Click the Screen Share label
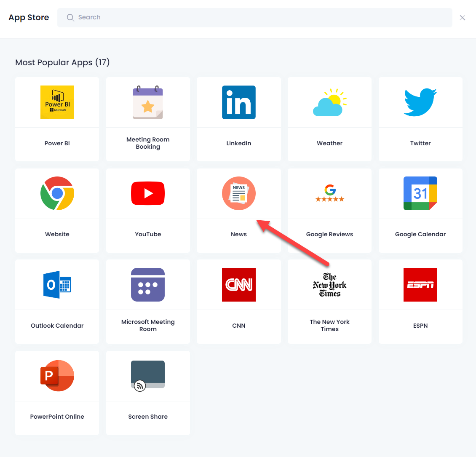The height and width of the screenshot is (457, 476). [x=148, y=417]
